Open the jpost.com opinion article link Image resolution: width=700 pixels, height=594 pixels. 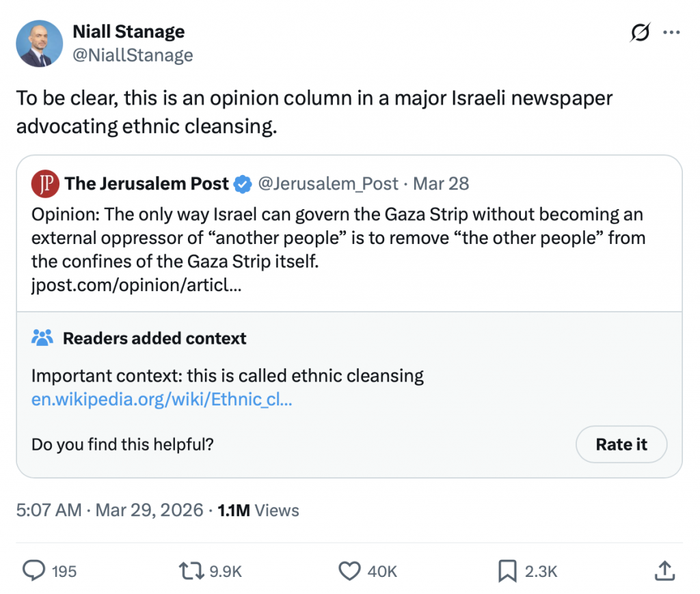click(136, 285)
